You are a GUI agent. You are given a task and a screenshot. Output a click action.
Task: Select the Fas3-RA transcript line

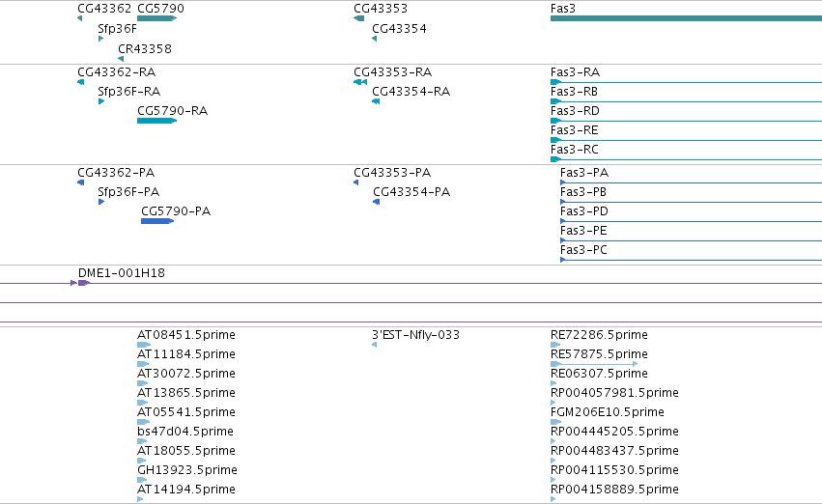click(x=686, y=82)
